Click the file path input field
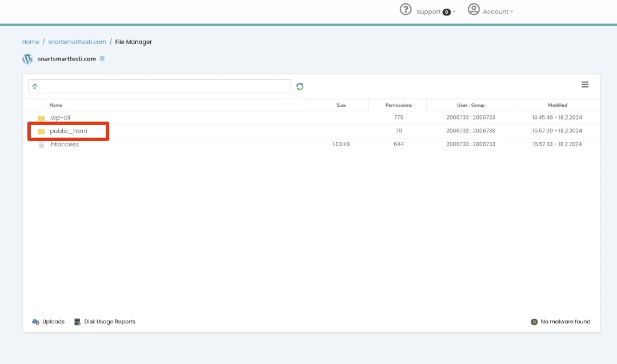The image size is (617, 364). pyautogui.click(x=159, y=87)
